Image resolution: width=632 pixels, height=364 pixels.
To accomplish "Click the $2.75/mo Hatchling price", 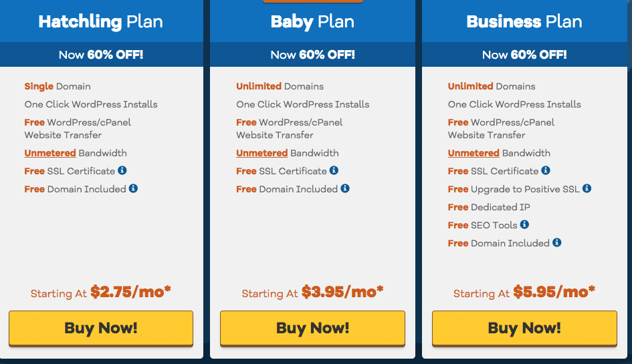I will coord(131,292).
